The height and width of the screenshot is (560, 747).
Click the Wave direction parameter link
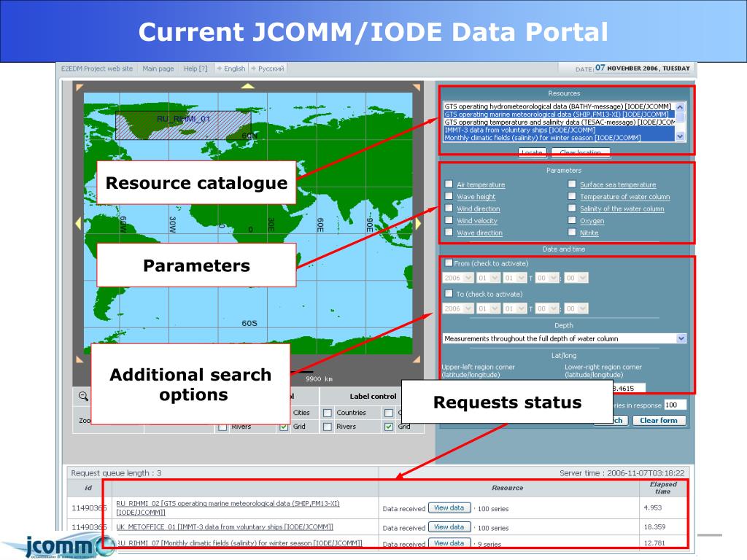click(480, 233)
